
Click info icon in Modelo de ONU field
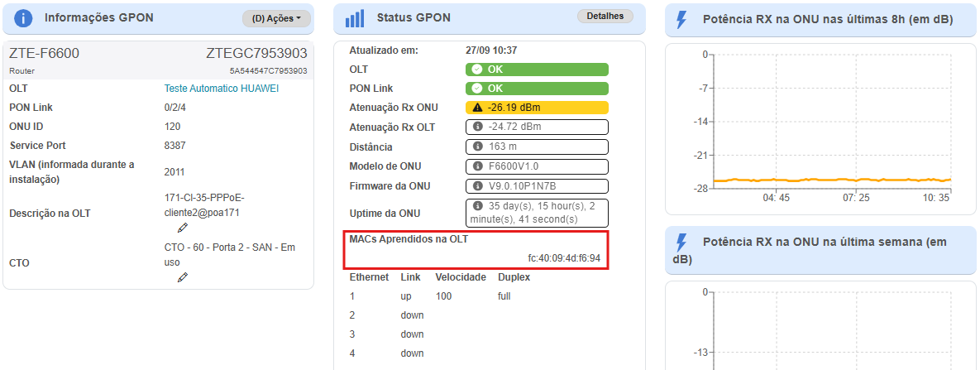point(477,166)
